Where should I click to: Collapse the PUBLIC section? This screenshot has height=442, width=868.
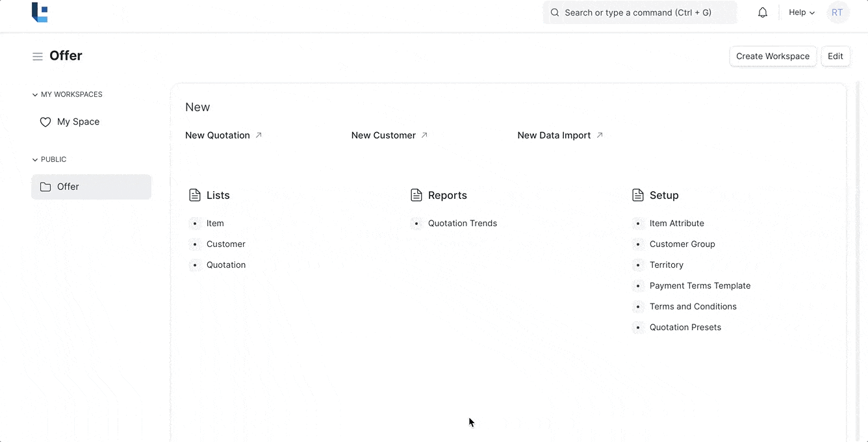[35, 160]
